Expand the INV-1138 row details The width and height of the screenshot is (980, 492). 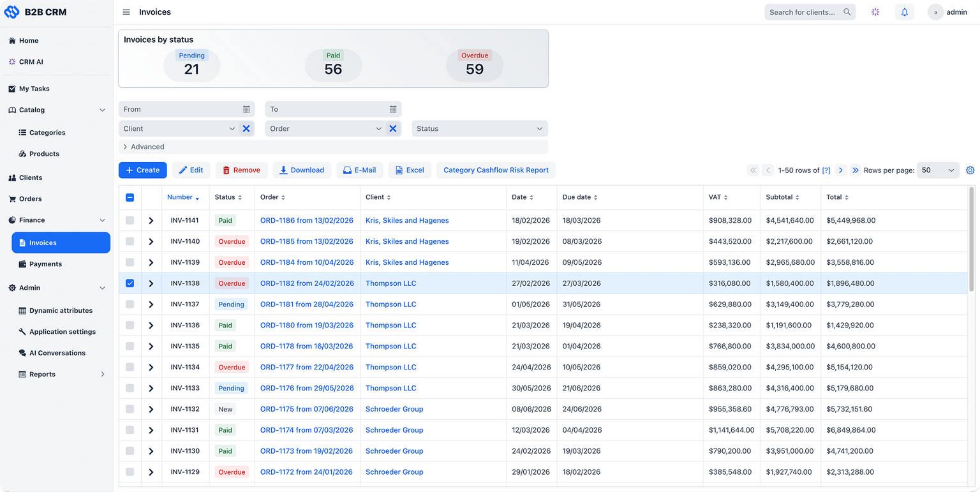[151, 283]
